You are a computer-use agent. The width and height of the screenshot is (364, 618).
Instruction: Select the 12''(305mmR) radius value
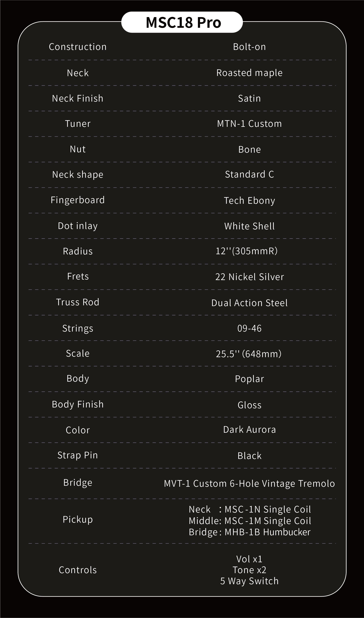pos(246,251)
